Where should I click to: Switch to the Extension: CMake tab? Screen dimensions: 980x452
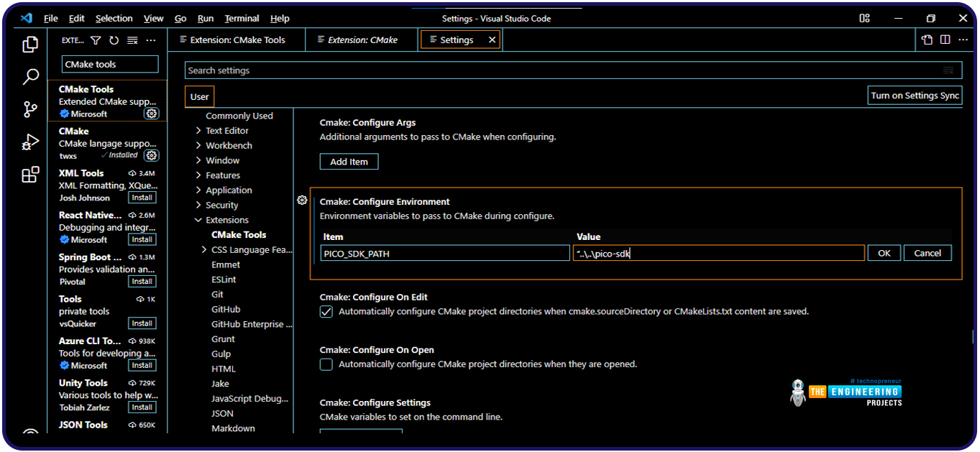click(x=362, y=40)
